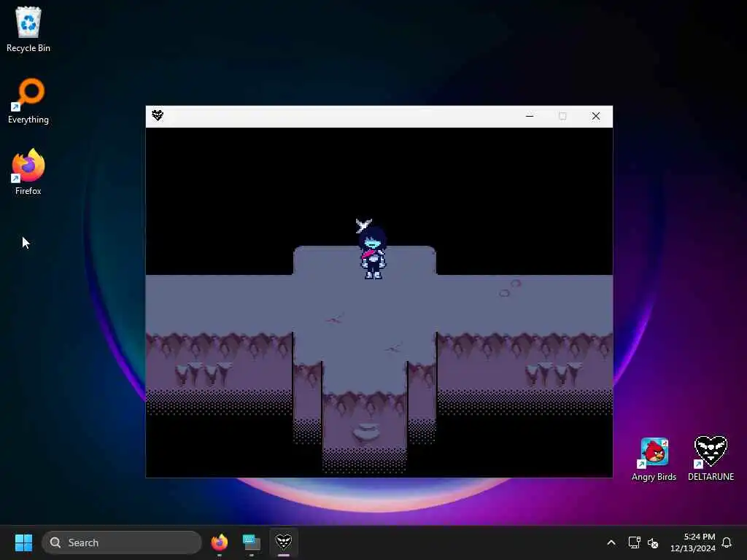
Task: Select the Firefox desktop shortcut
Action: (28, 172)
